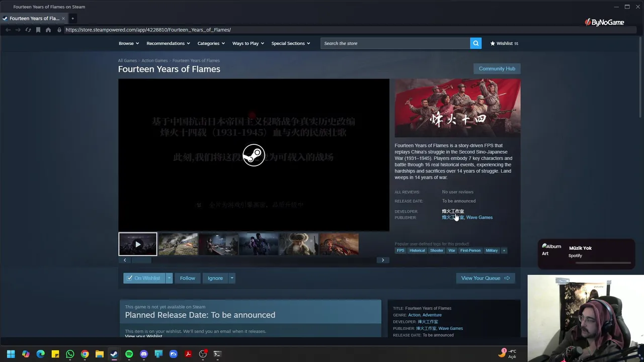Open Wave Games publisher link near the capsule
Viewport: 644px width, 362px height.
coord(479,218)
